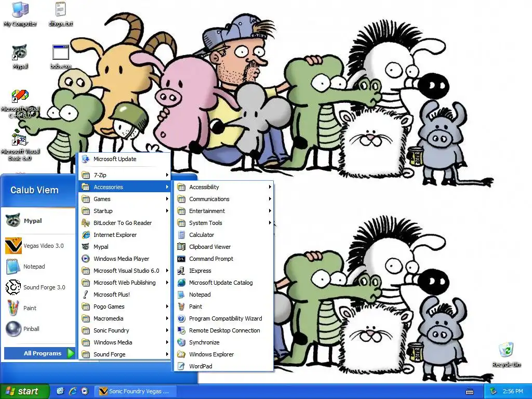The height and width of the screenshot is (399, 532).
Task: Launch Vegas Video 3.0 from Start menu
Action: click(x=38, y=246)
